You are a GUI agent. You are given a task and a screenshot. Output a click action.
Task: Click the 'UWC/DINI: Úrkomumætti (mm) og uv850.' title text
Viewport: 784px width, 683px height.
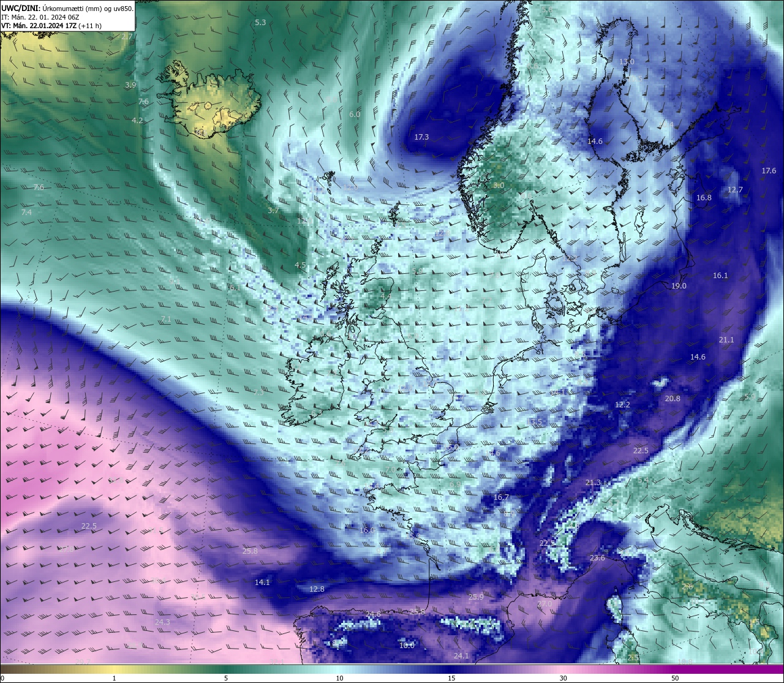point(67,9)
